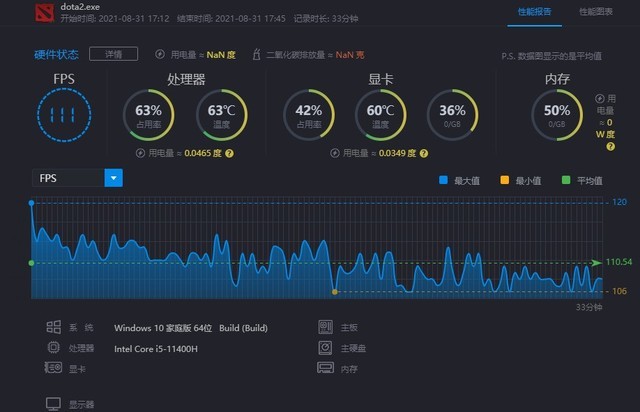Select the CPU 63% 占用率 gauge
Viewport: 640px width, 412px height.
[149, 115]
